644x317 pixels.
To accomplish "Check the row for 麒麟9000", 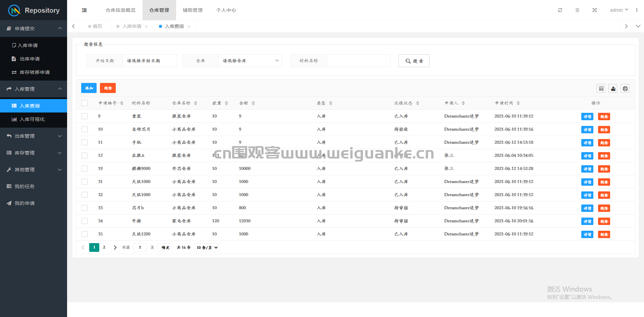I will click(x=85, y=169).
